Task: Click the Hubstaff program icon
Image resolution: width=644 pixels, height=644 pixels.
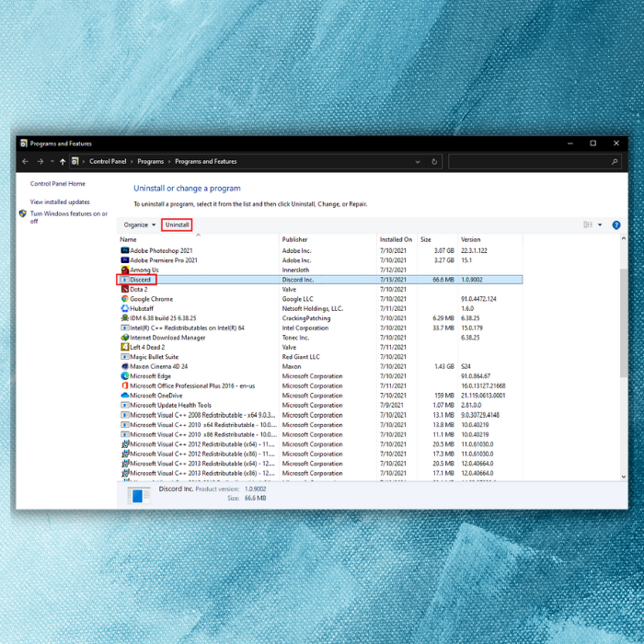Action: click(x=125, y=308)
